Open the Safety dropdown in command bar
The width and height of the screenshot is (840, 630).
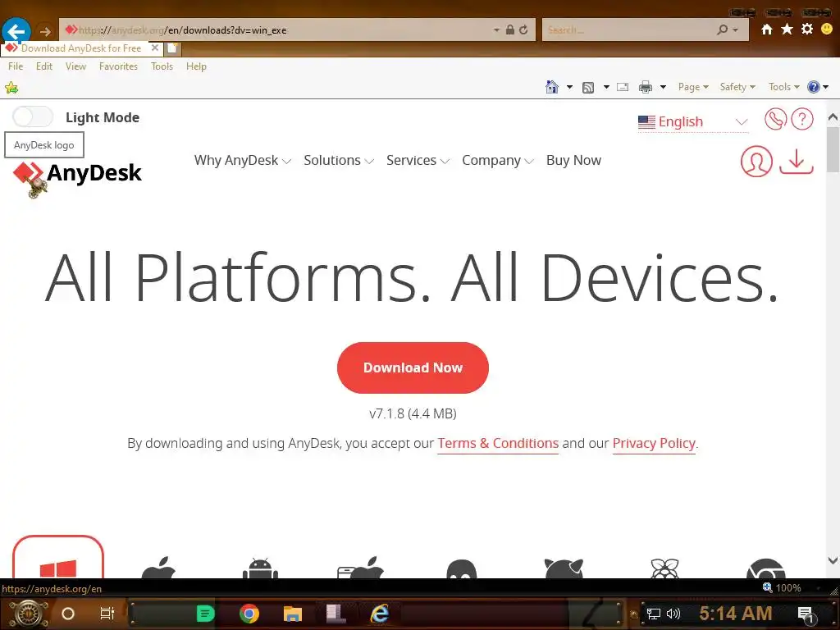(x=737, y=87)
